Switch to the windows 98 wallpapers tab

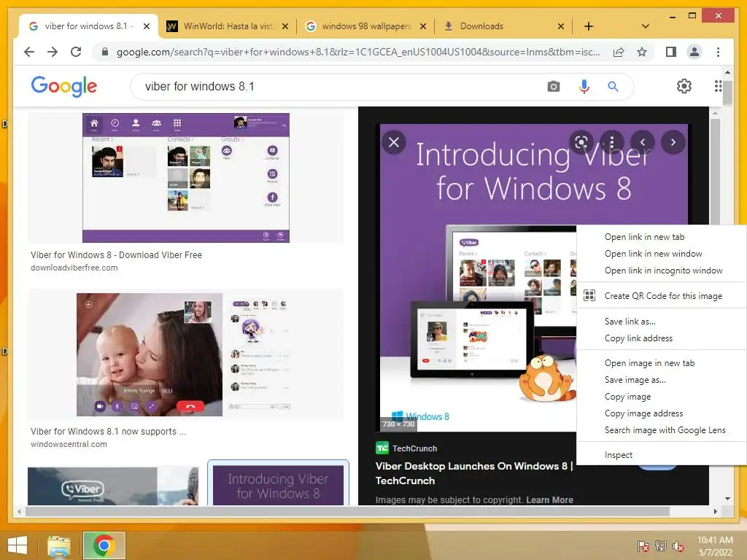point(366,26)
